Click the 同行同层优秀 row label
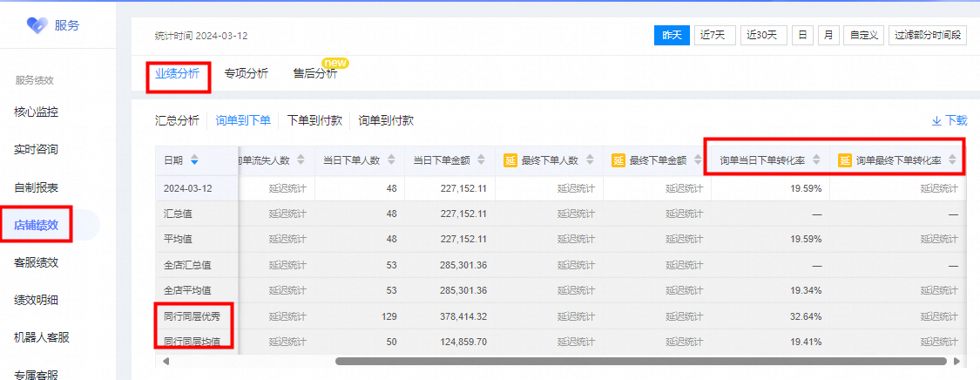Image resolution: width=980 pixels, height=380 pixels. (192, 316)
